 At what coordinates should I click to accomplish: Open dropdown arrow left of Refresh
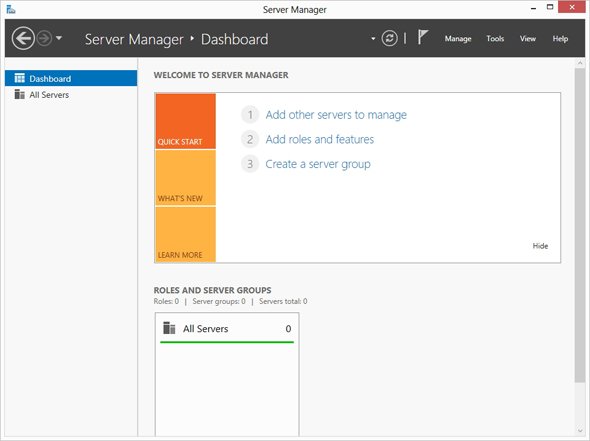[373, 38]
